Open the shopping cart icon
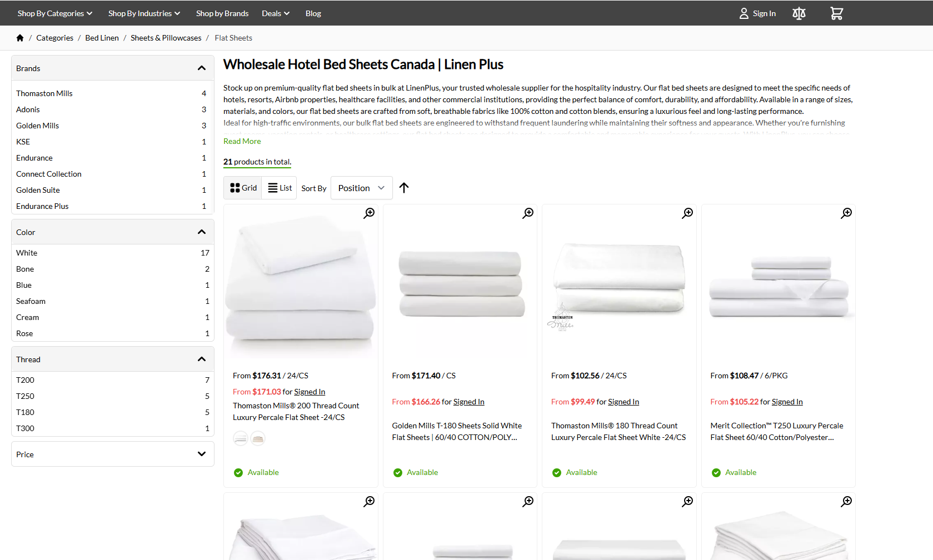This screenshot has width=933, height=560. 836,13
